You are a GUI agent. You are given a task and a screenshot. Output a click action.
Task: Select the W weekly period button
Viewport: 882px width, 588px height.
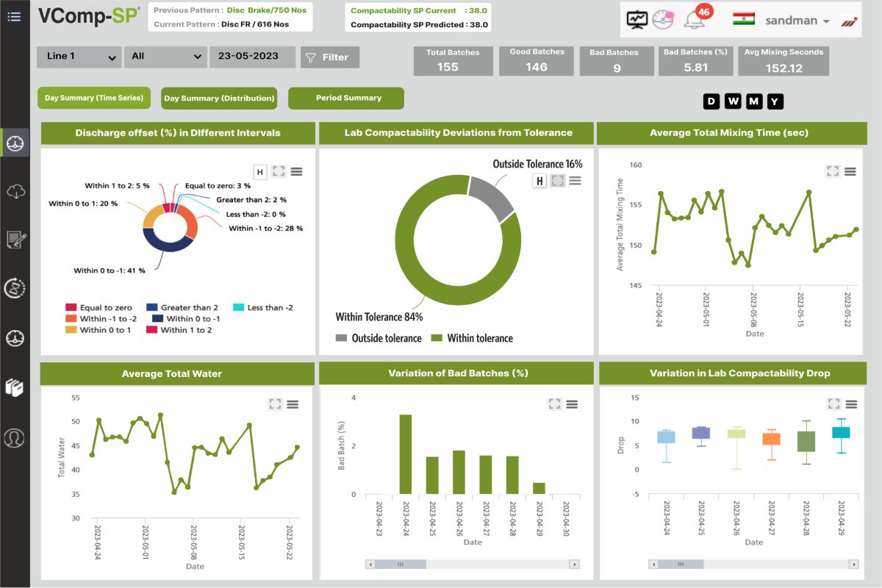[x=733, y=101]
